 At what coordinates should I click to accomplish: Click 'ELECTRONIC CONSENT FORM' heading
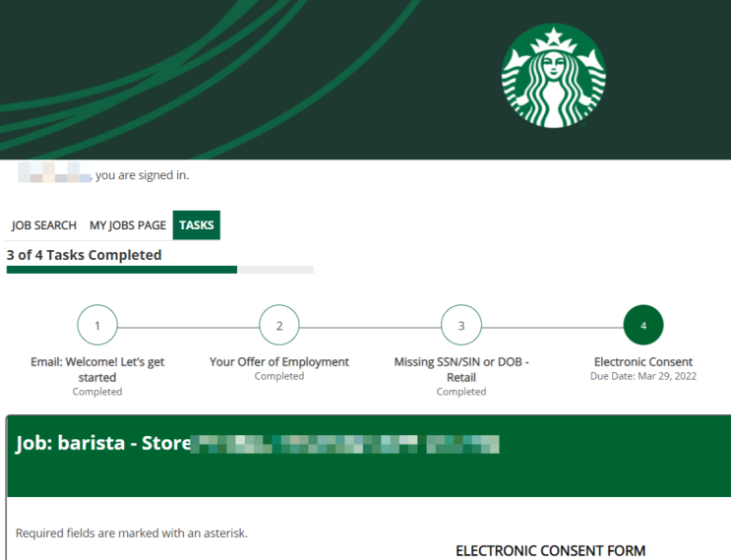pos(551,551)
